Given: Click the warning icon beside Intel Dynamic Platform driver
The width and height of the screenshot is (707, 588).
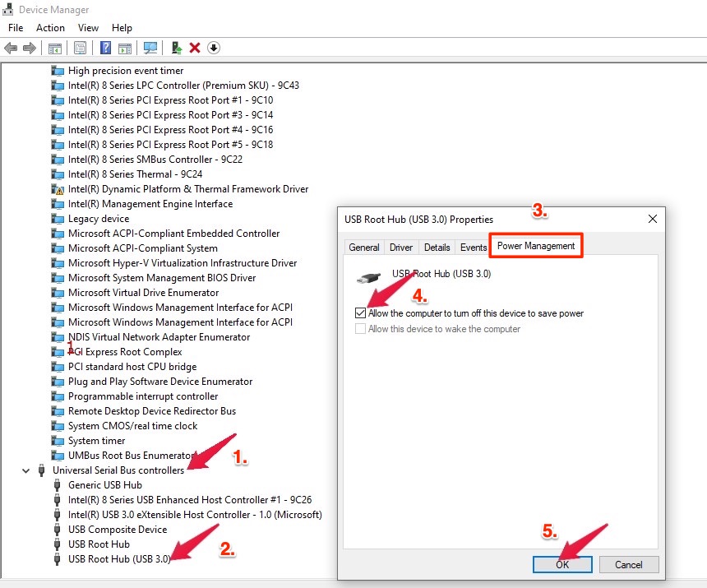Looking at the screenshot, I should (x=58, y=189).
